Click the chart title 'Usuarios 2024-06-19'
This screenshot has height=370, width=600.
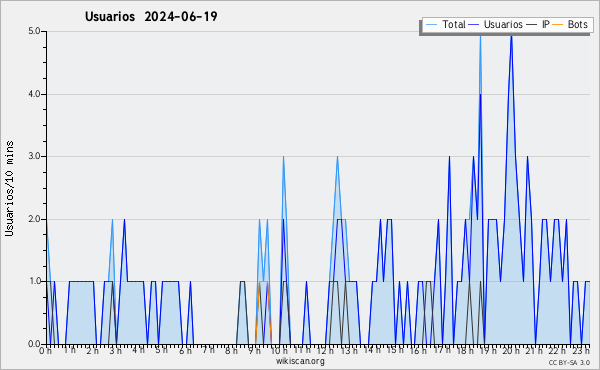151,16
